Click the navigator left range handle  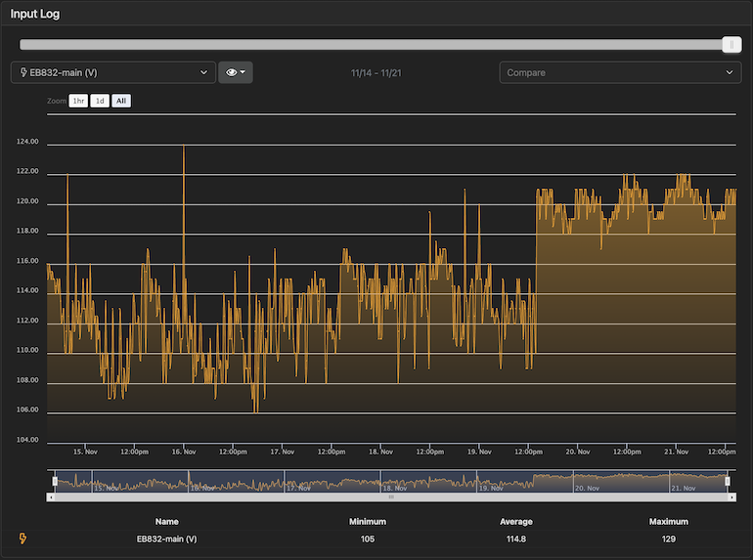pyautogui.click(x=55, y=481)
